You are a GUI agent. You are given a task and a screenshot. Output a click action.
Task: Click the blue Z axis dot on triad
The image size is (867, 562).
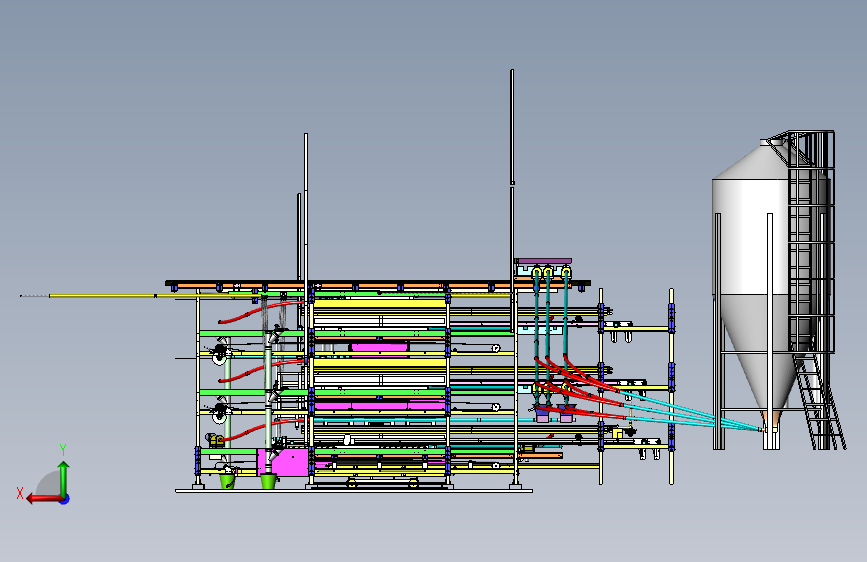[65, 499]
